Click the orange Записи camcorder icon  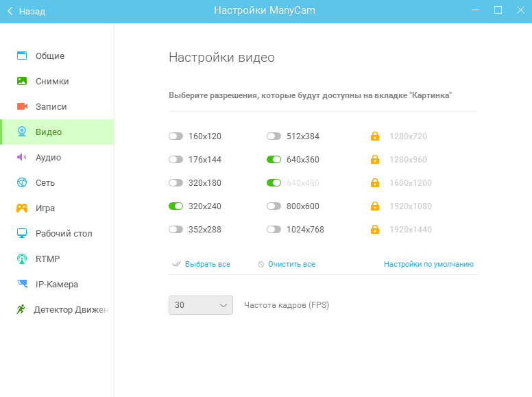[x=22, y=106]
